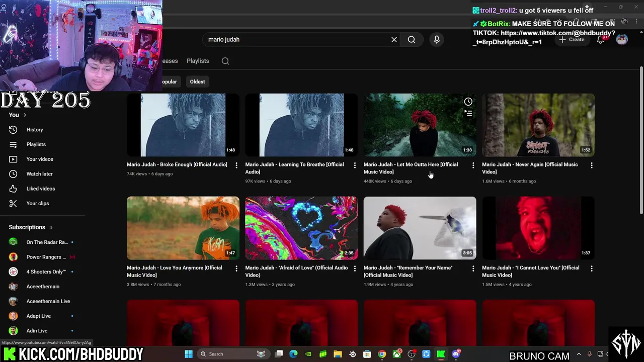Viewport: 644px width, 362px height.
Task: Play the Learning To Breathe thumbnail
Action: (301, 125)
